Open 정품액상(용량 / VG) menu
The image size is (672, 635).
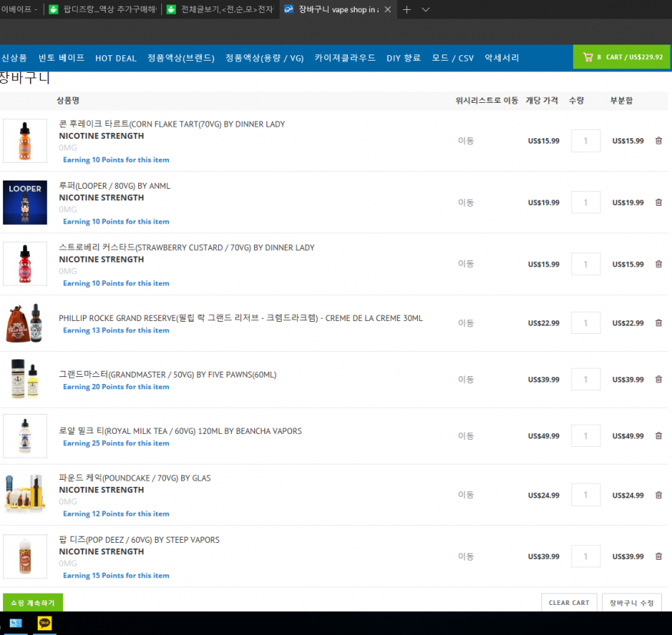[264, 58]
